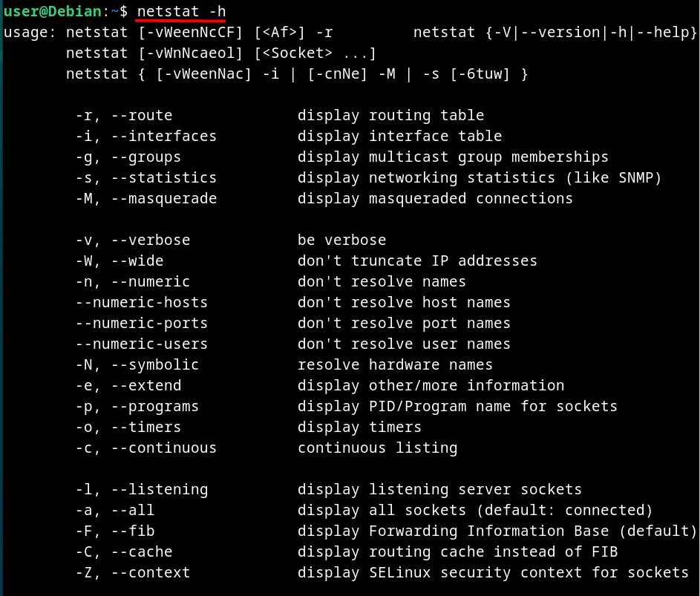Screen dimensions: 700x596
Task: Click the user@Debian prompt text
Action: (x=52, y=11)
